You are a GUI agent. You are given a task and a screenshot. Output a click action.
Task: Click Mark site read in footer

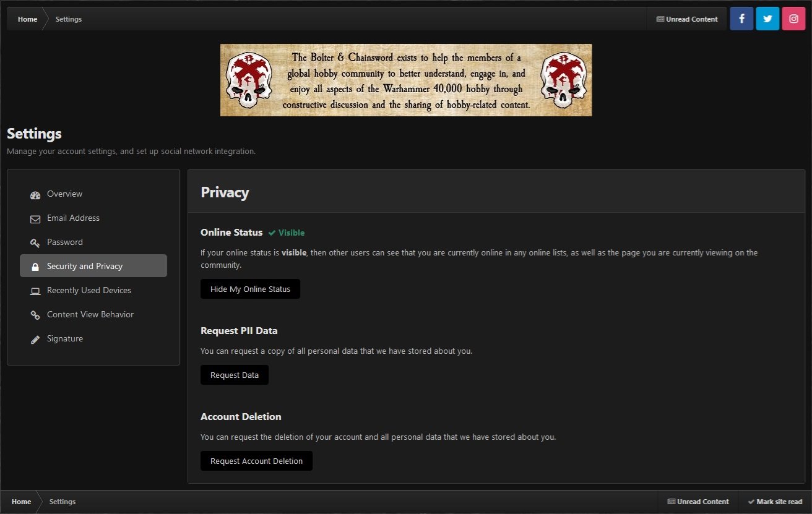click(775, 502)
